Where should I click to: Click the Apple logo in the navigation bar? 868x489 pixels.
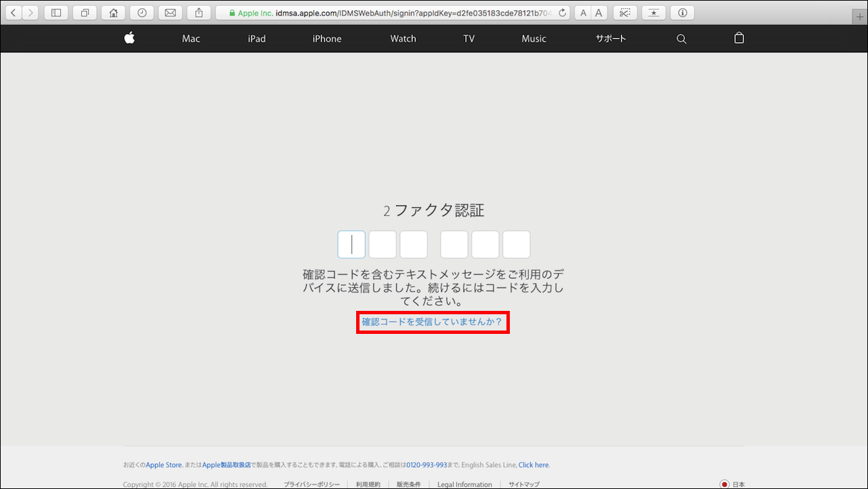[x=129, y=39]
